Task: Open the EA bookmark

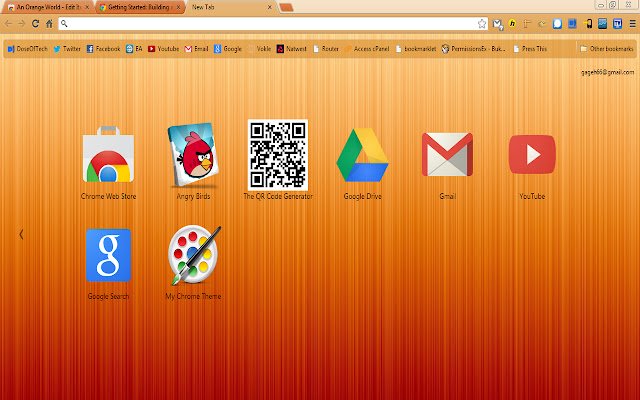Action: click(x=134, y=49)
